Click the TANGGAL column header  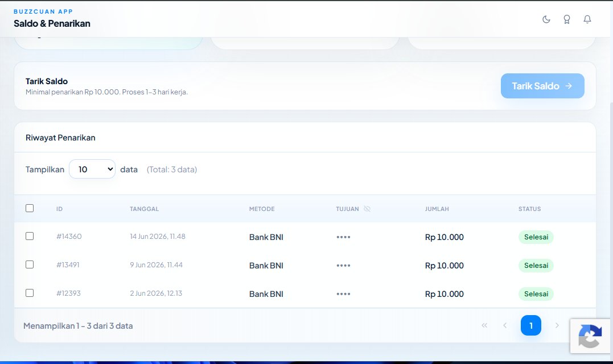pyautogui.click(x=144, y=209)
